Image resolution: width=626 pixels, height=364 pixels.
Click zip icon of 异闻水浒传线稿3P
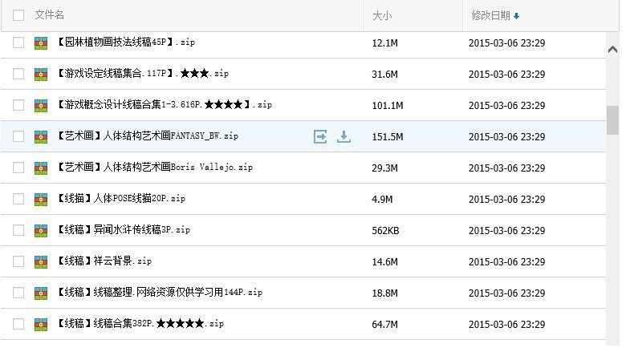41,230
